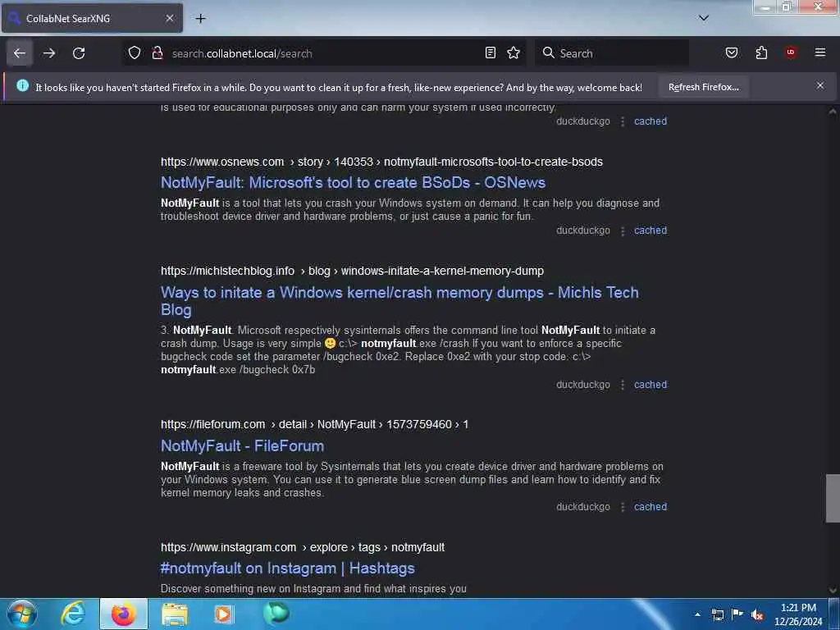Open the Pocket save icon

click(732, 53)
